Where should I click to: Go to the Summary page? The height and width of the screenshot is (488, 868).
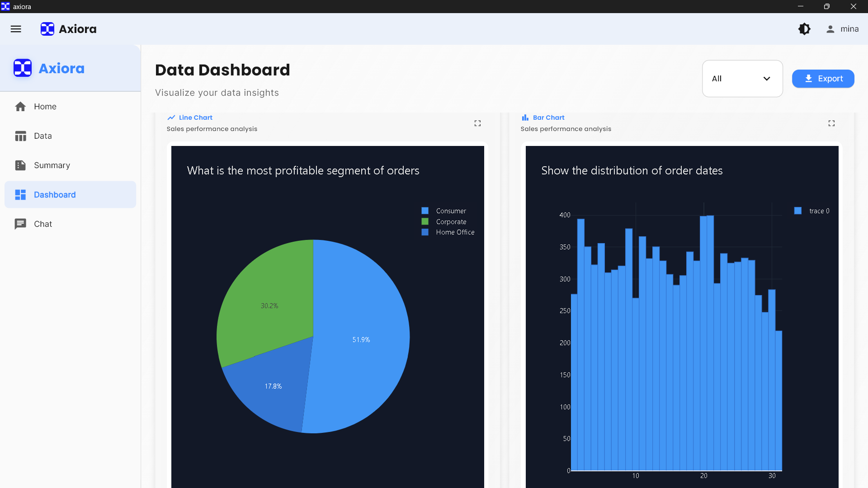[52, 165]
